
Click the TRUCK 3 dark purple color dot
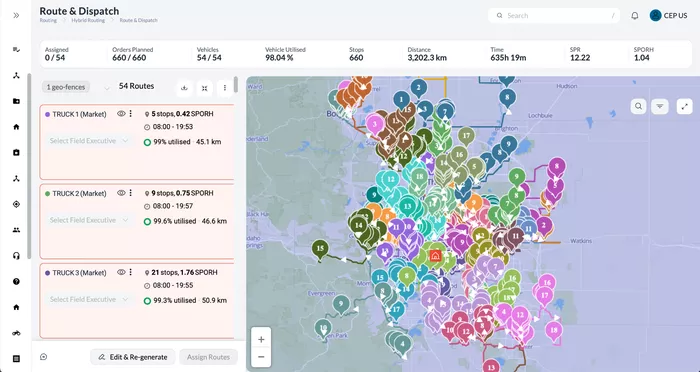[47, 273]
